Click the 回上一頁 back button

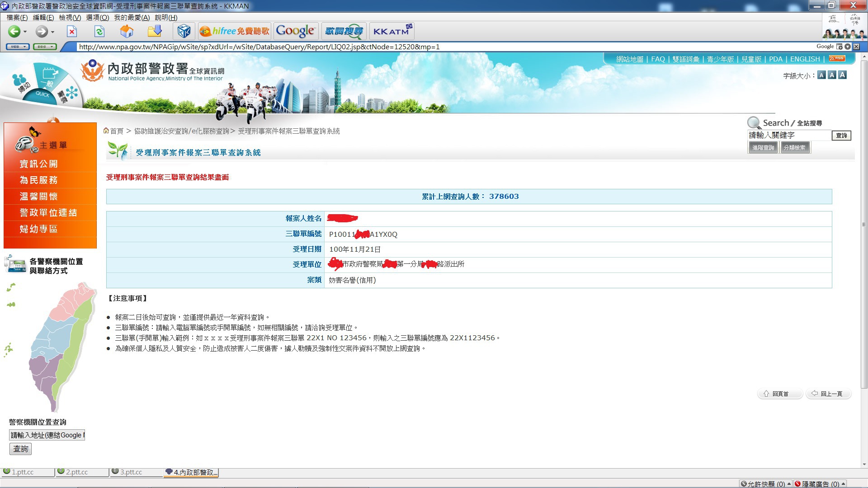pyautogui.click(x=828, y=394)
